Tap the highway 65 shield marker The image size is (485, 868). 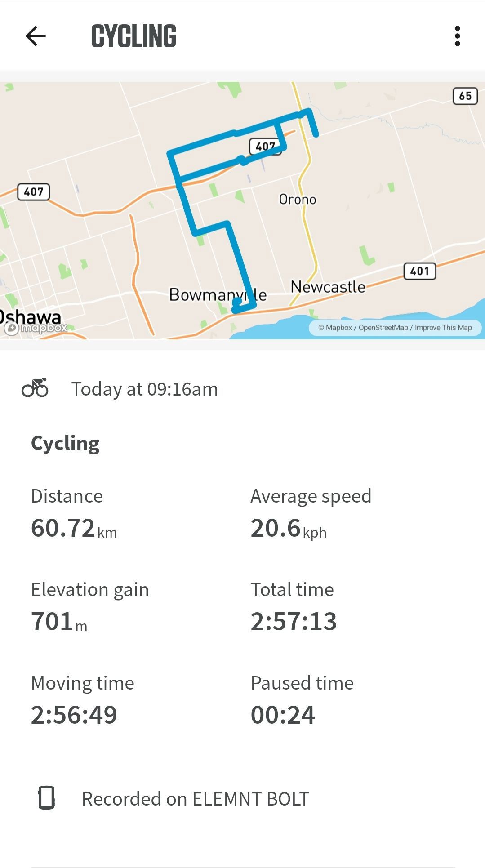465,96
